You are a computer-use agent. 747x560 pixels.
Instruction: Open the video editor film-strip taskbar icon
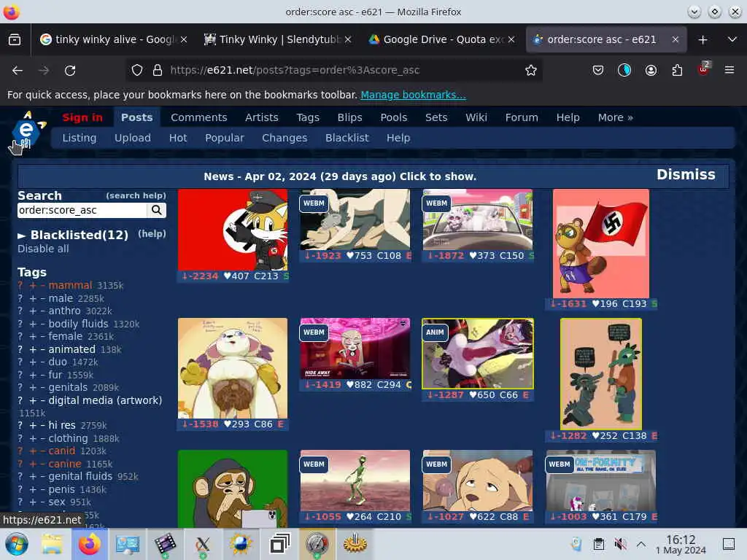coord(164,544)
